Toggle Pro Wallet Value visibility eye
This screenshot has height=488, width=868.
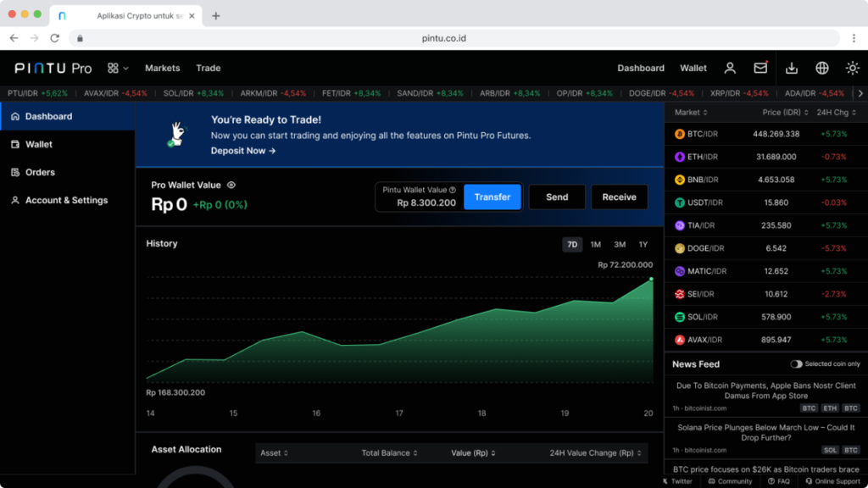click(231, 185)
